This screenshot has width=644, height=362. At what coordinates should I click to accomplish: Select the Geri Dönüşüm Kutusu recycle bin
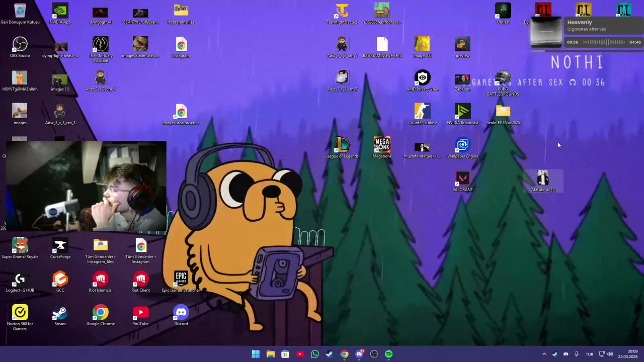point(20,14)
